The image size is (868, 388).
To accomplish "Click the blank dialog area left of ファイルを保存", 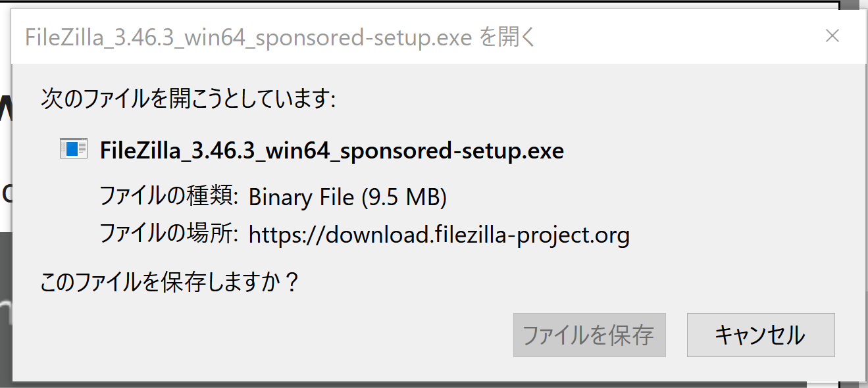I will 263,335.
